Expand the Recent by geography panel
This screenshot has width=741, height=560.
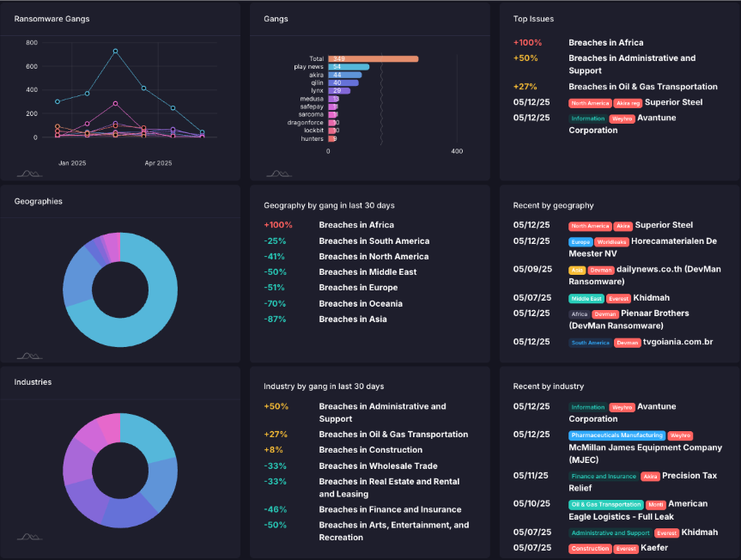tap(552, 205)
